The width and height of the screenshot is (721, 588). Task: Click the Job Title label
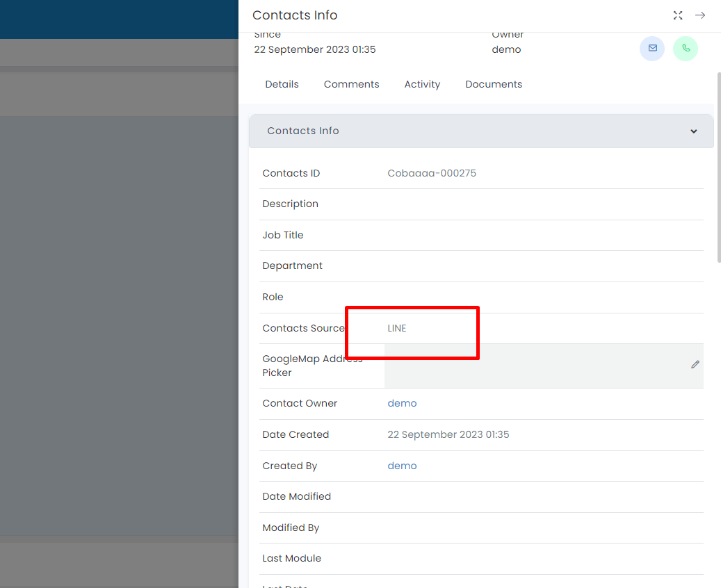(x=283, y=235)
